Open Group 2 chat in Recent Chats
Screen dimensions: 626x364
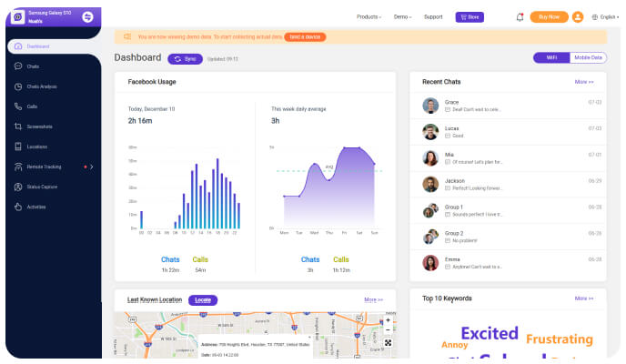(508, 237)
